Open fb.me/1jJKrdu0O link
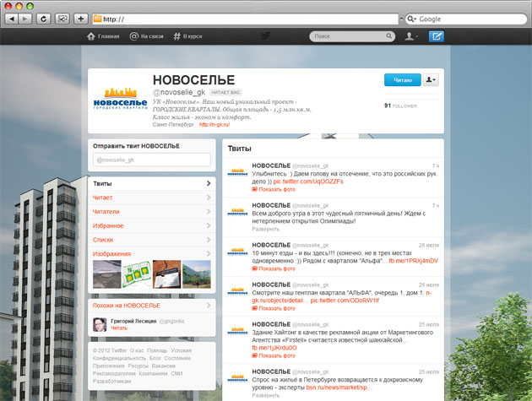The image size is (532, 401). (x=274, y=348)
